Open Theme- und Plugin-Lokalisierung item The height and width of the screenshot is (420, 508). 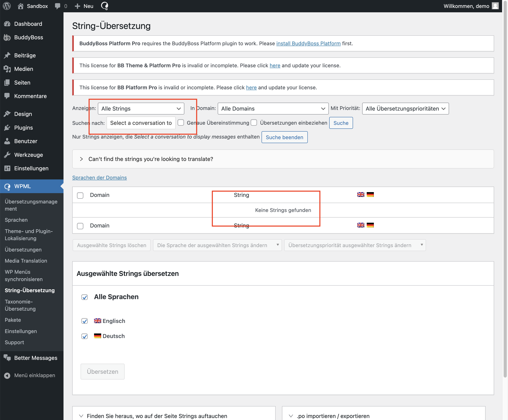pos(29,235)
